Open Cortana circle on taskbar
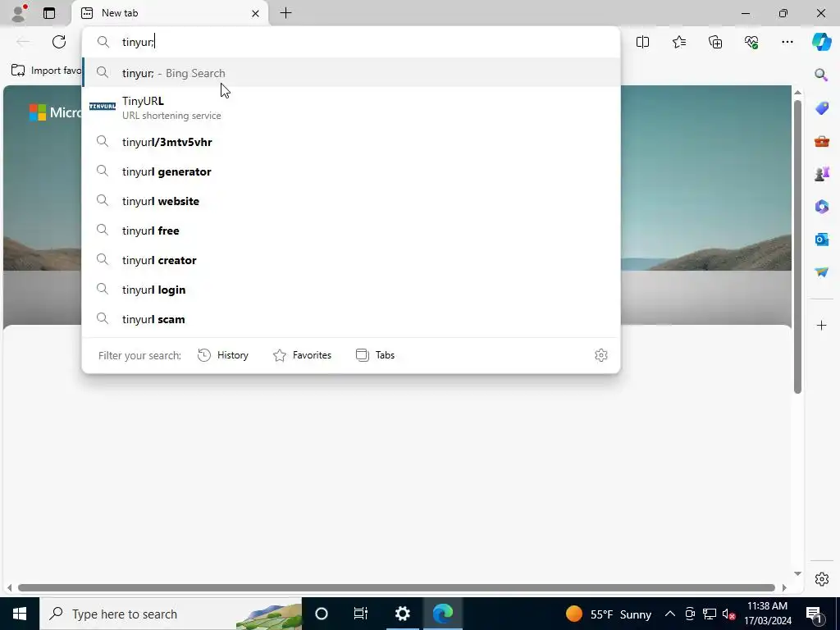 [322, 614]
